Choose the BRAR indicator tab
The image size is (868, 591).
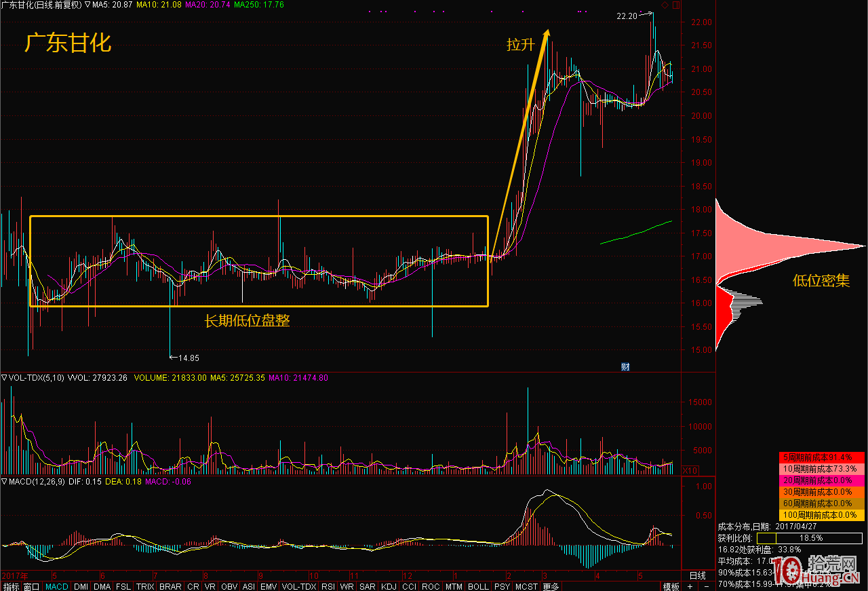coord(170,586)
